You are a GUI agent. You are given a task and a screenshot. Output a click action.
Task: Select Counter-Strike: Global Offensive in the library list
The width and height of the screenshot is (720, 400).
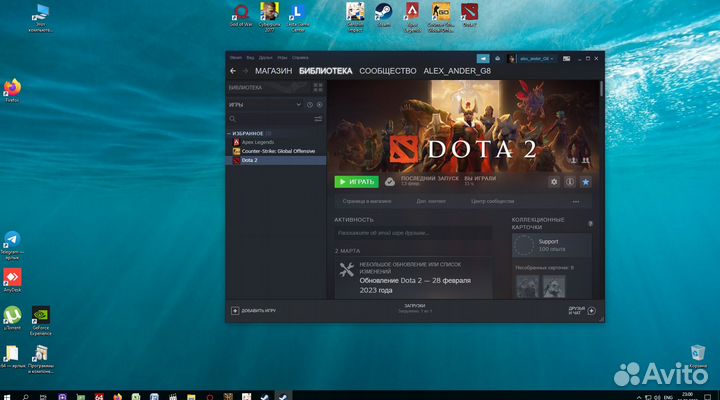(x=276, y=151)
